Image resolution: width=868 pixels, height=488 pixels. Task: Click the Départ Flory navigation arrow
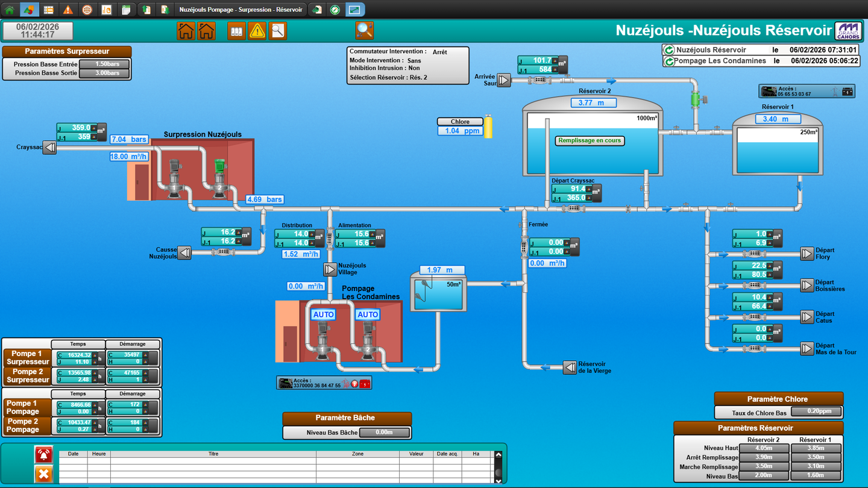pyautogui.click(x=807, y=254)
